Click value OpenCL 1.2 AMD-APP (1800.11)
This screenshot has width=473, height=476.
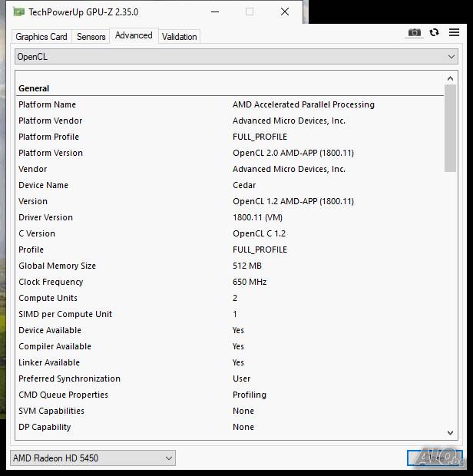tap(293, 201)
